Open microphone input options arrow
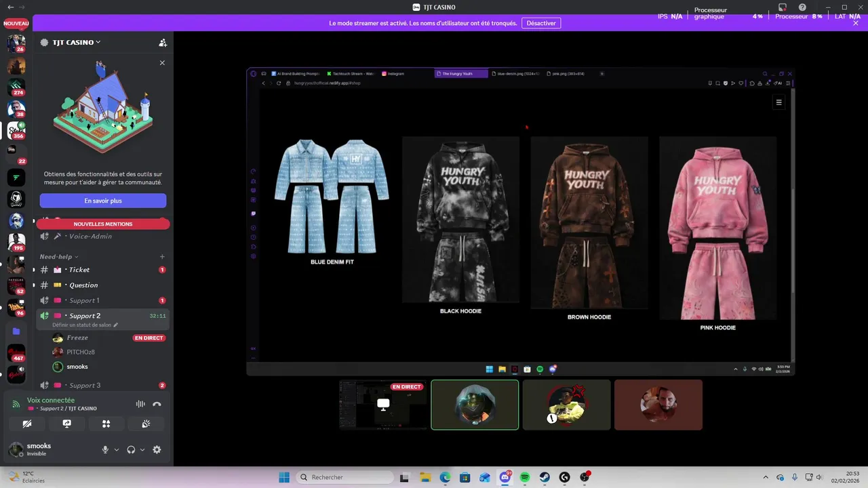 click(x=117, y=449)
